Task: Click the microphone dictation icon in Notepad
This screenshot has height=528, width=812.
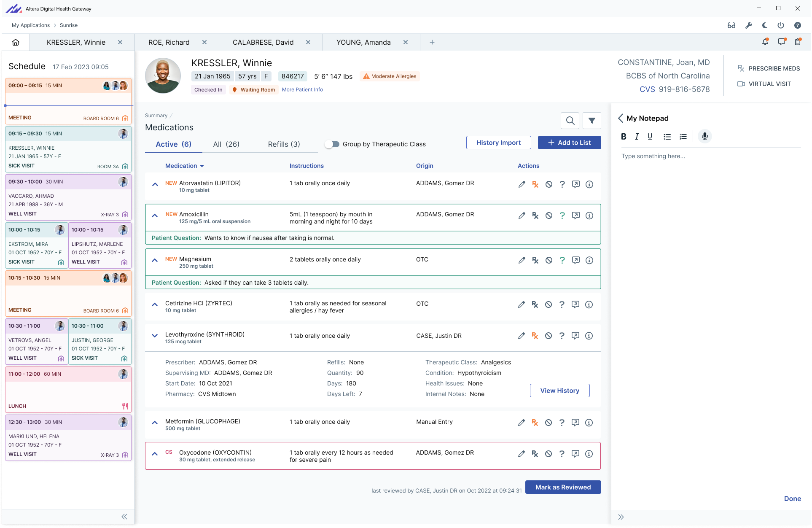Action: click(x=704, y=136)
